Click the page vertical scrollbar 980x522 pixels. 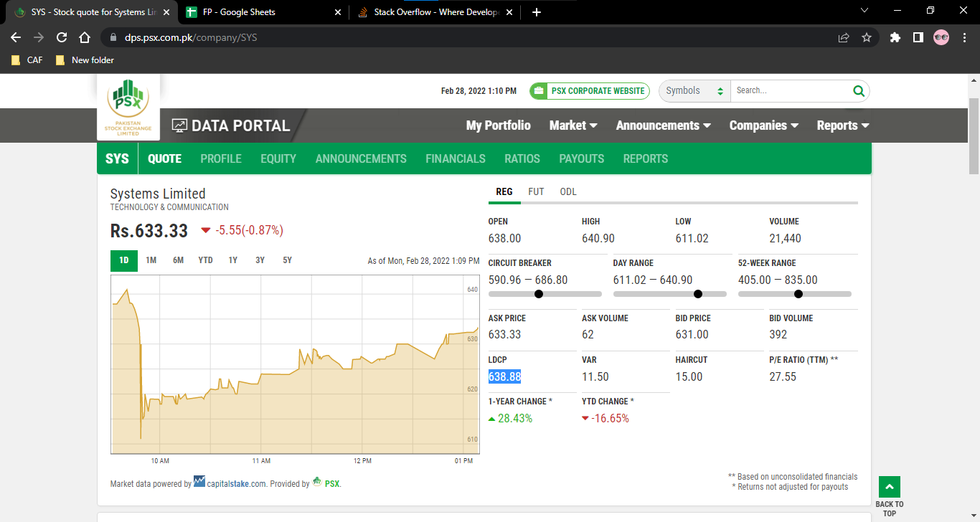click(x=974, y=136)
